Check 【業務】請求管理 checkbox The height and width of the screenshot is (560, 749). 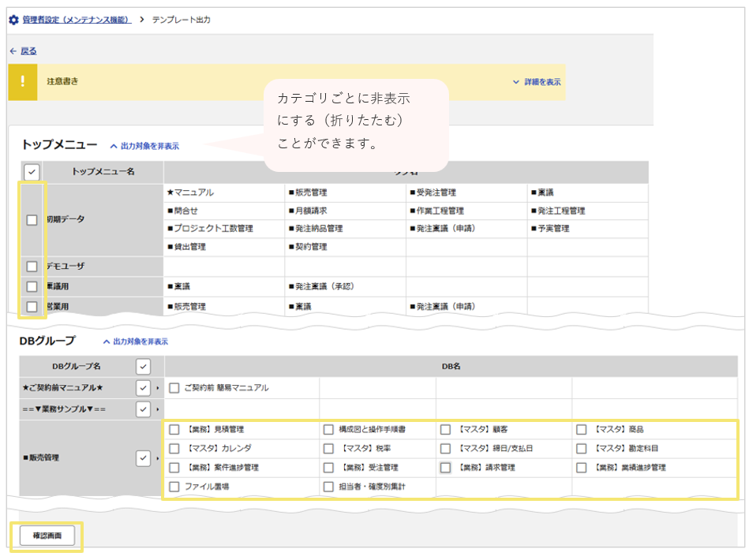tap(446, 468)
